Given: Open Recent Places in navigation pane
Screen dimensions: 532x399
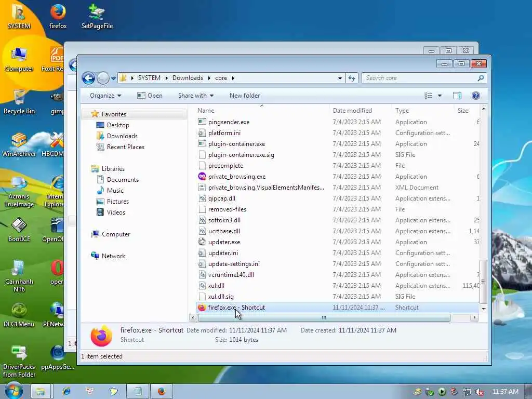Looking at the screenshot, I should [x=126, y=147].
